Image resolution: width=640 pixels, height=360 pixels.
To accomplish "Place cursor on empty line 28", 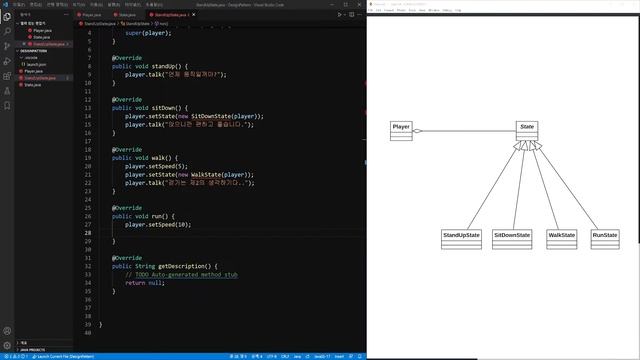I will 233,233.
